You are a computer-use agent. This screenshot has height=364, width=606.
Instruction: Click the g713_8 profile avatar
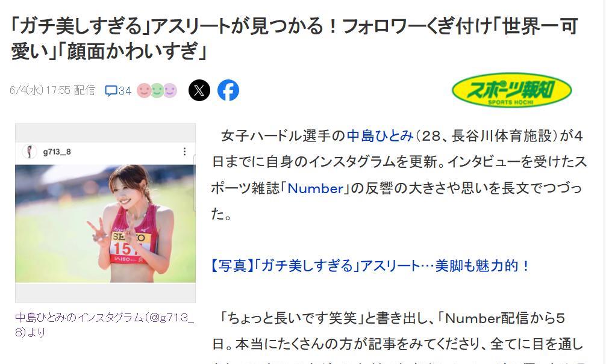pos(30,151)
